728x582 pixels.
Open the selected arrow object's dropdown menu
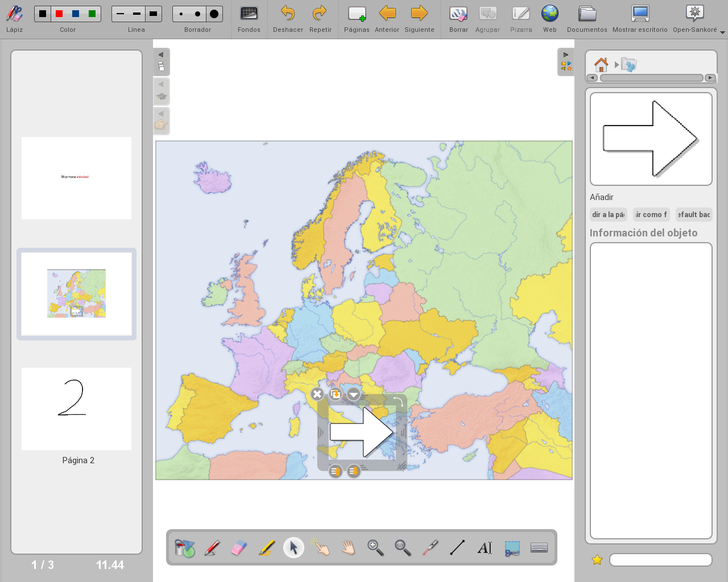[354, 394]
